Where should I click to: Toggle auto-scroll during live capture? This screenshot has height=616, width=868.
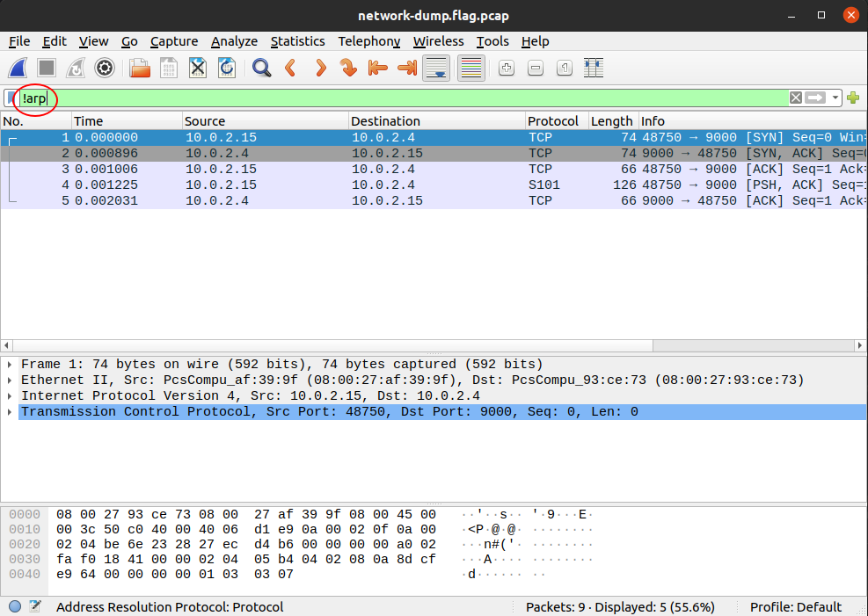pyautogui.click(x=437, y=68)
